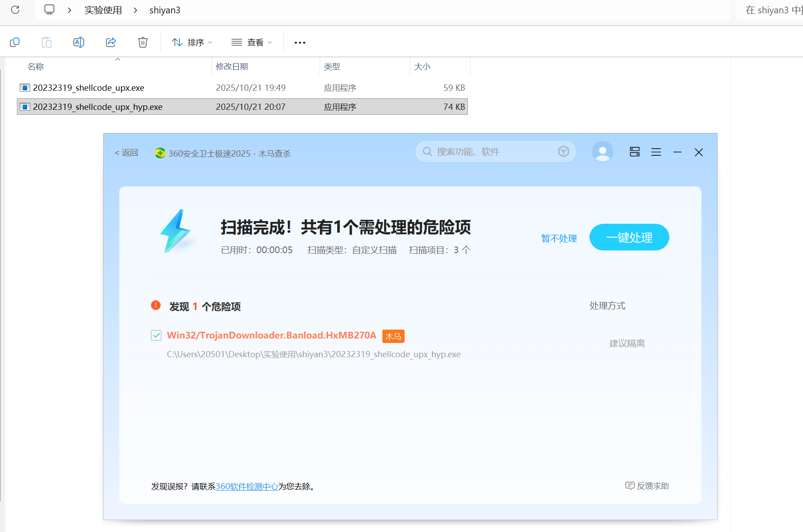Open the 360软件检测中心 link
This screenshot has height=532, width=803.
point(247,486)
